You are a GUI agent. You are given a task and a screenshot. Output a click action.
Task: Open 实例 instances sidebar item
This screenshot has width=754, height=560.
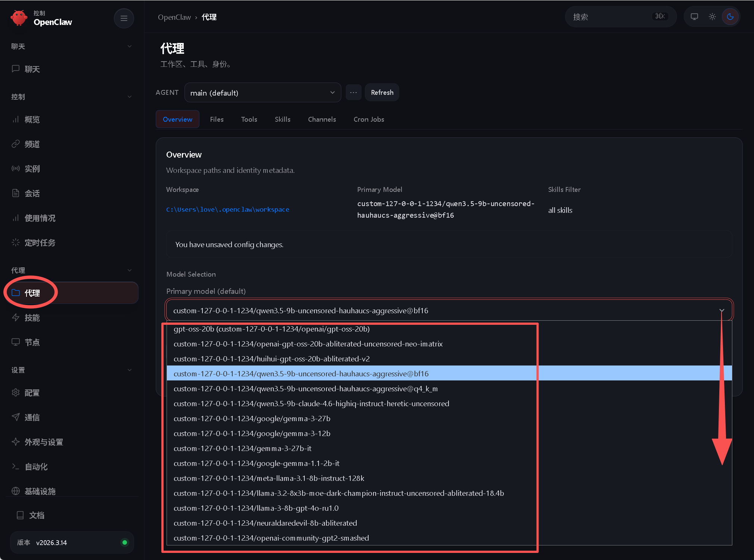pos(32,169)
